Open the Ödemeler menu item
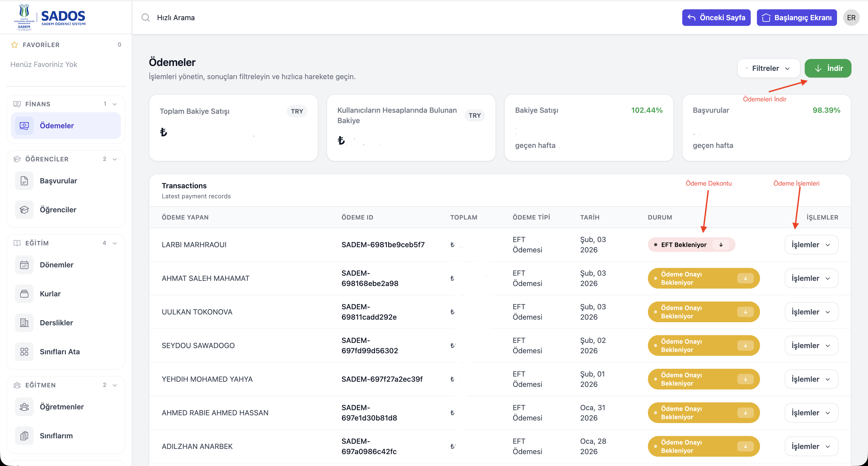The height and width of the screenshot is (466, 868). pyautogui.click(x=66, y=125)
